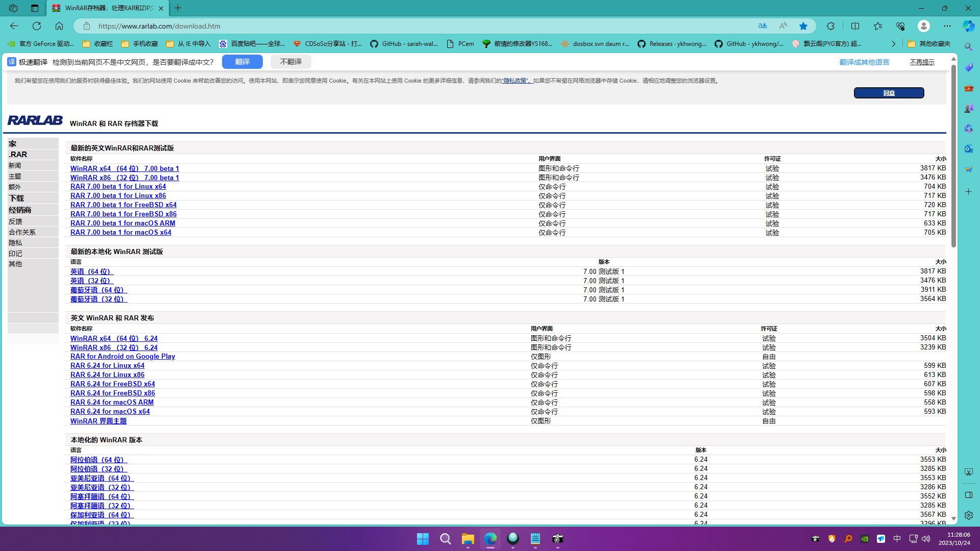The image size is (980, 551).
Task: Open the site info lock icon
Action: tap(87, 26)
